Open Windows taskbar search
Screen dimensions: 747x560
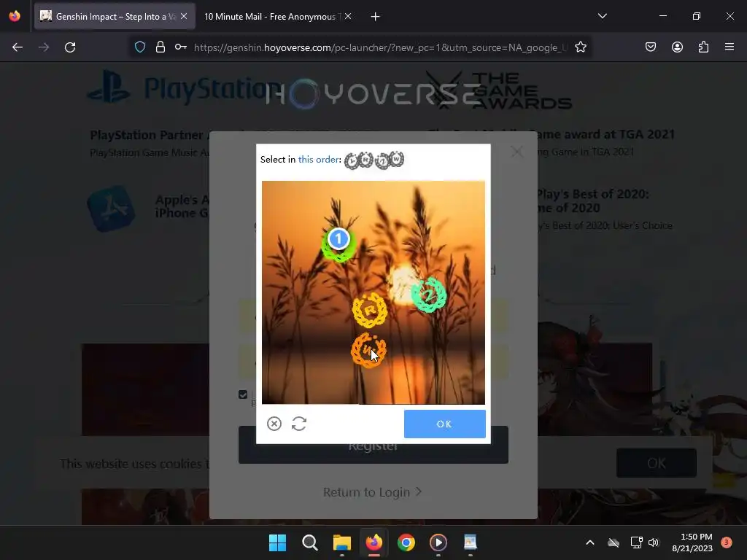tap(309, 542)
